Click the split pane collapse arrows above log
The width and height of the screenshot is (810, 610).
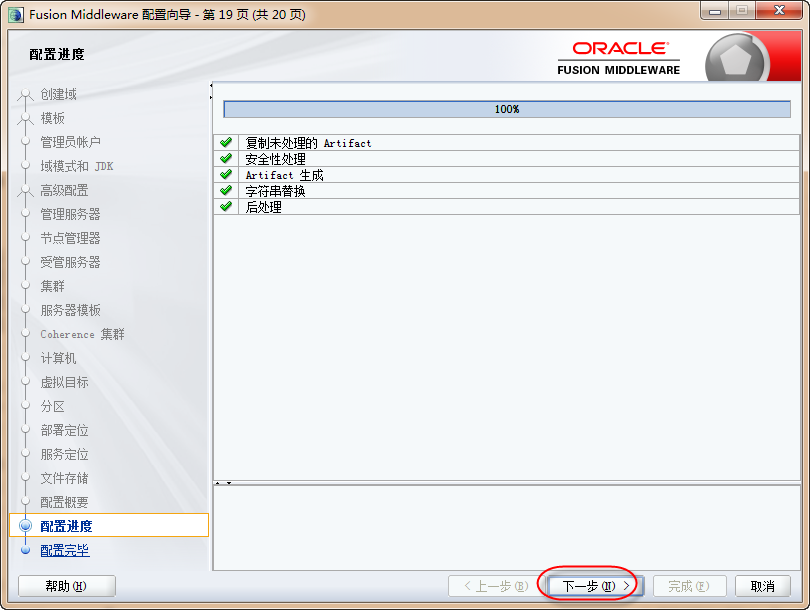tap(223, 483)
